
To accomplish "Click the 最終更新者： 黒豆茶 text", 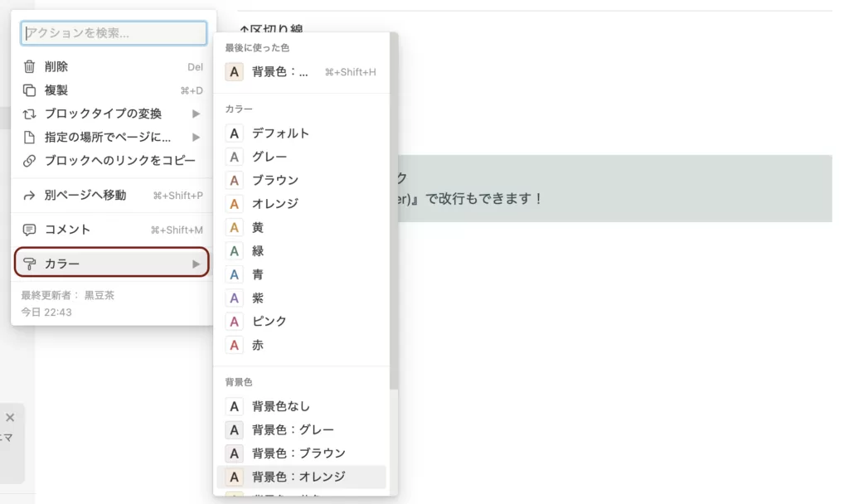I will [68, 295].
